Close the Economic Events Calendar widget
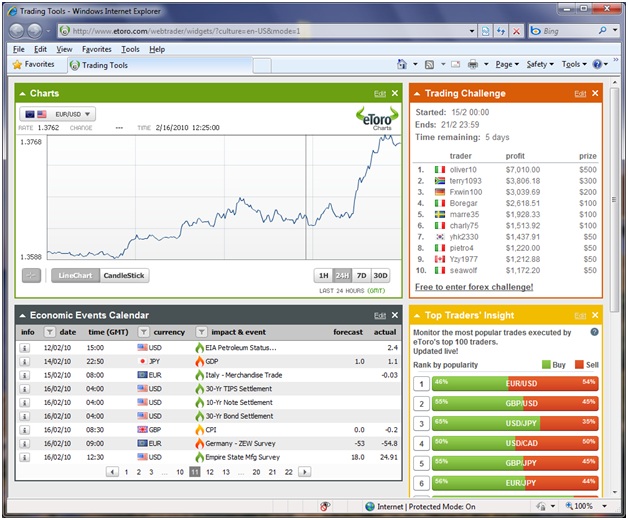This screenshot has width=628, height=520. [x=395, y=315]
